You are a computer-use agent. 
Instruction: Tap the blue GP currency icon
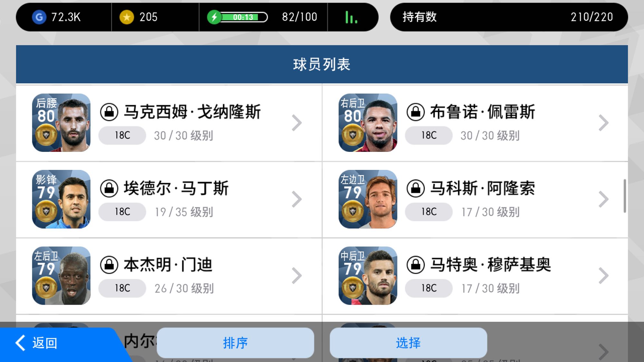coord(39,17)
